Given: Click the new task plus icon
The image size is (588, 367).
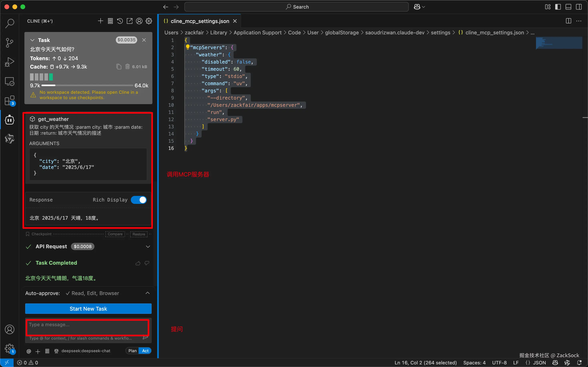Looking at the screenshot, I should [100, 21].
